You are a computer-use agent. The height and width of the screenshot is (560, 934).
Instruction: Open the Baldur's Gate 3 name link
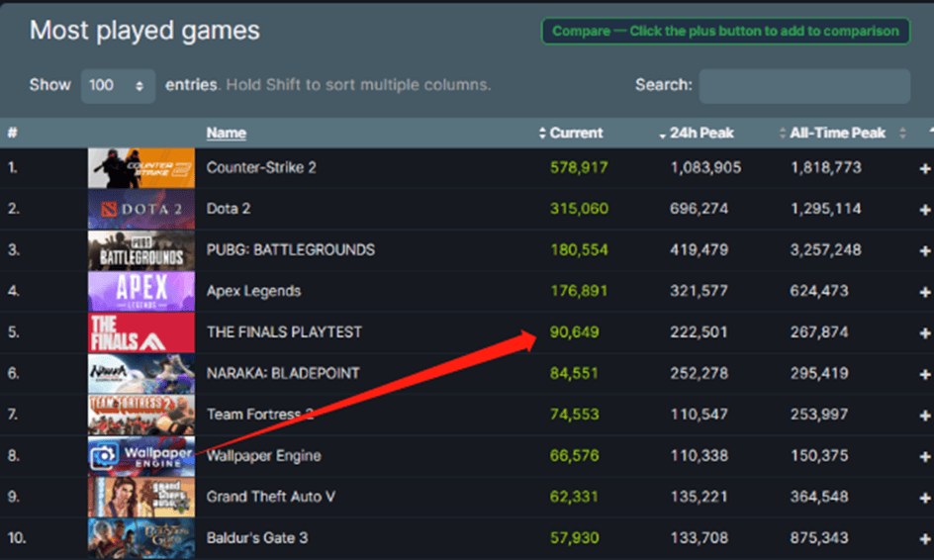256,537
